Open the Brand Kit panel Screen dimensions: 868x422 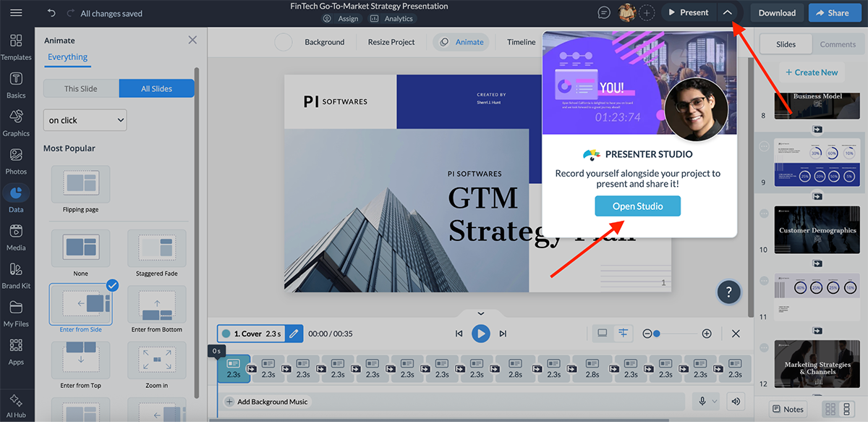16,274
